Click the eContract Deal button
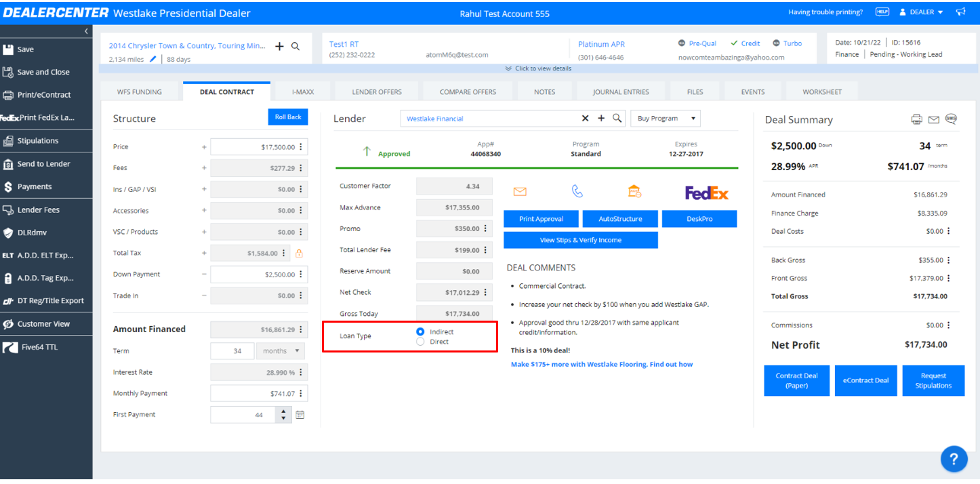 pyautogui.click(x=865, y=380)
